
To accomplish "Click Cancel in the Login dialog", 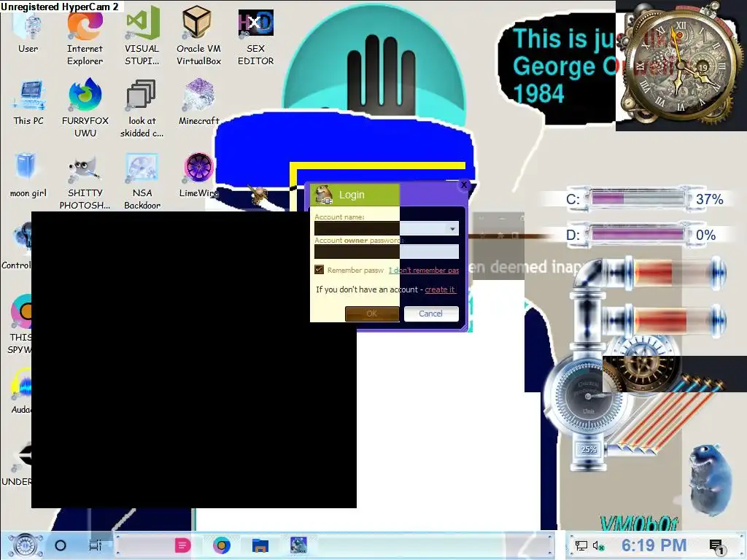I will pyautogui.click(x=431, y=314).
